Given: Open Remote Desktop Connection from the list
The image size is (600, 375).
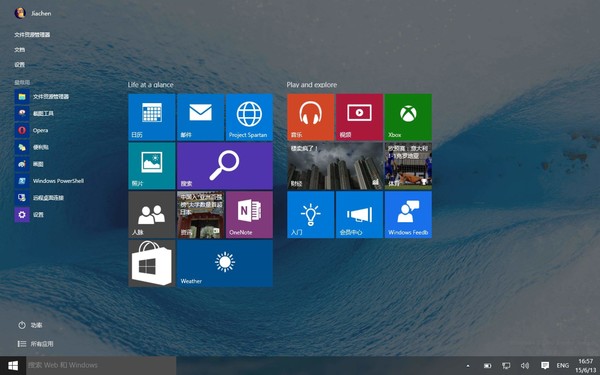Looking at the screenshot, I should (x=39, y=197).
